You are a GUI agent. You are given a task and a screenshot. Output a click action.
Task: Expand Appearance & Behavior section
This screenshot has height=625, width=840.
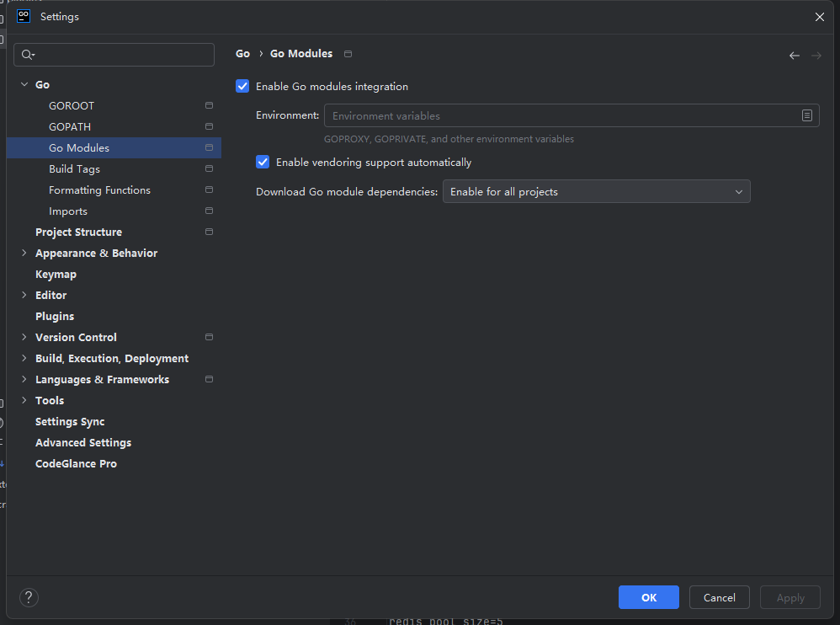pyautogui.click(x=24, y=253)
